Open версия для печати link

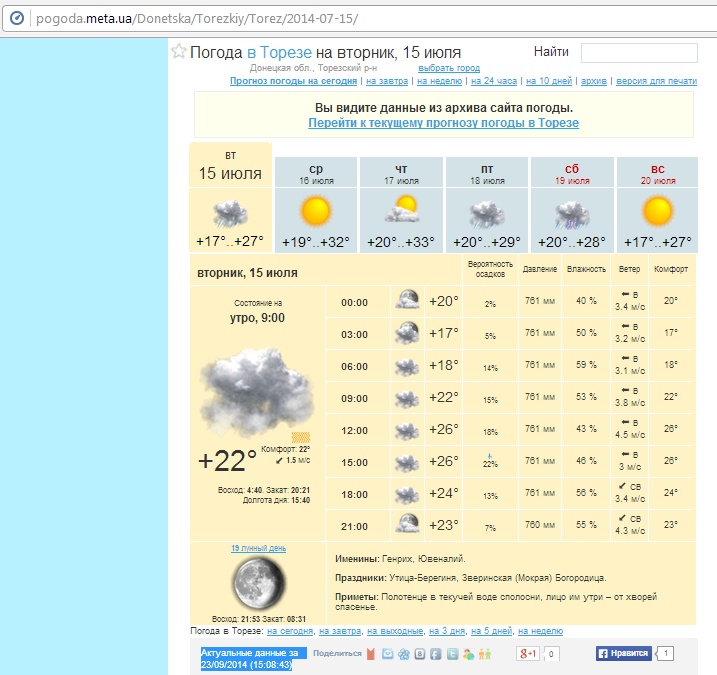[657, 81]
